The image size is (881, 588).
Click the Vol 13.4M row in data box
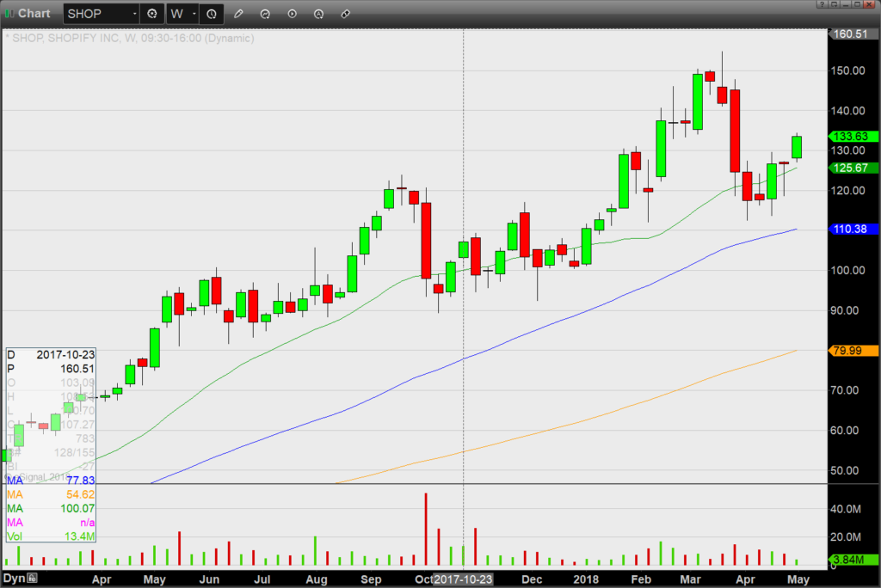(x=51, y=536)
